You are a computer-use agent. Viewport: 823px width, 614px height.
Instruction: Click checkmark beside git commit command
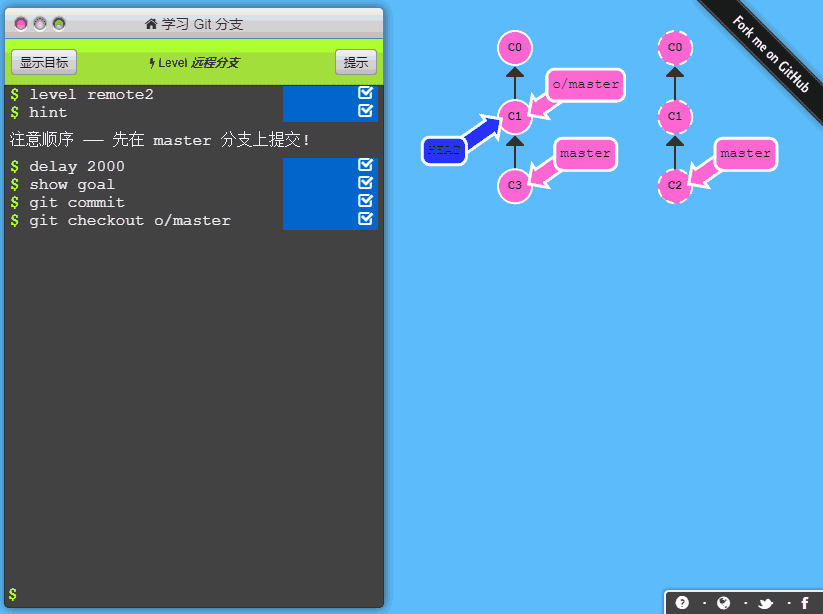(365, 200)
